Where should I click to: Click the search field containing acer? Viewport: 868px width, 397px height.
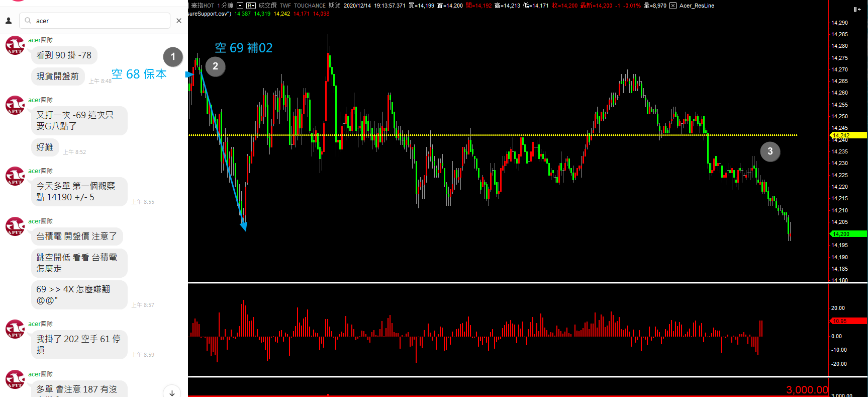click(x=94, y=21)
